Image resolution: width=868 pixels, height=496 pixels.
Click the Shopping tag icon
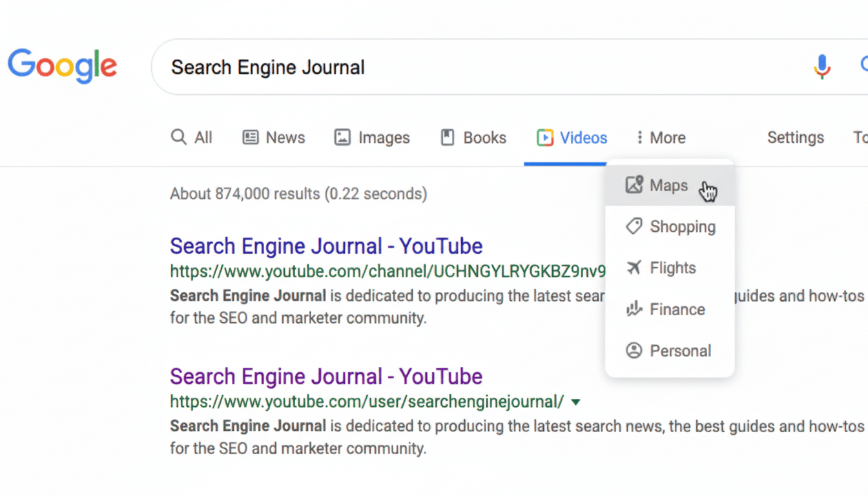[x=633, y=226]
